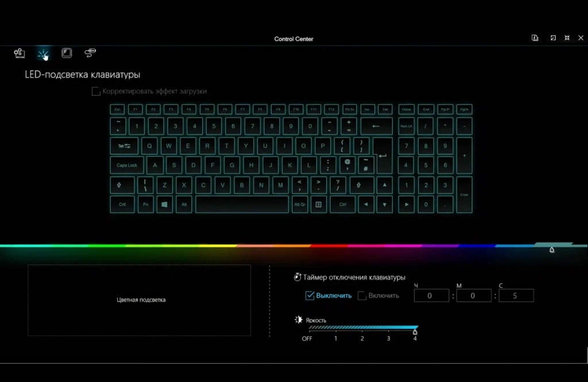Click the Control Center title text
The height and width of the screenshot is (382, 588).
click(293, 38)
